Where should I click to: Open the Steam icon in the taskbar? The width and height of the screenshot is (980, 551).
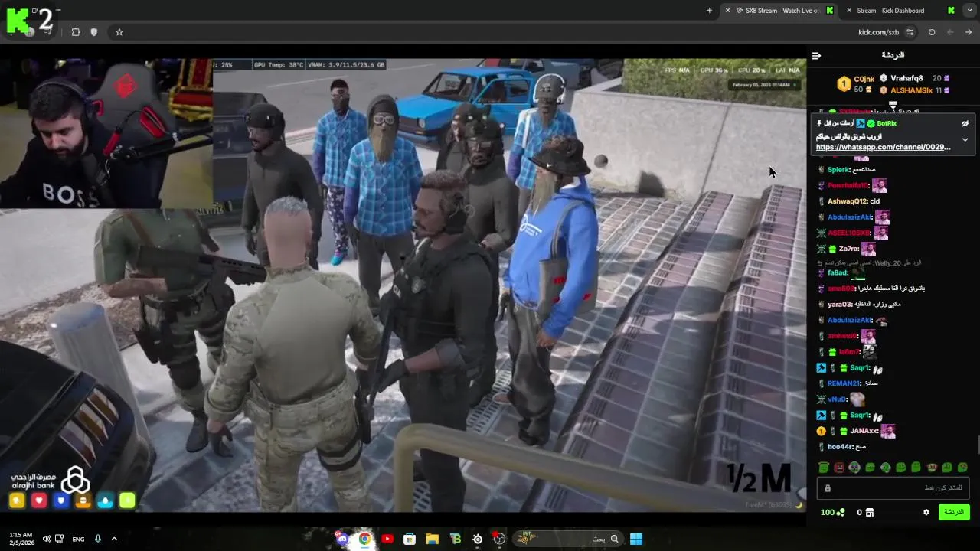pos(477,539)
